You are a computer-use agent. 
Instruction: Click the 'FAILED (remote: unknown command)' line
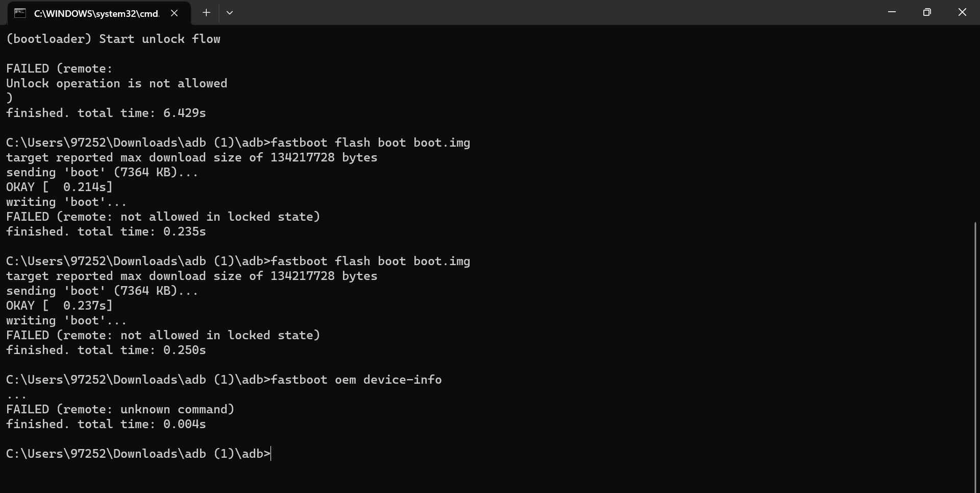[120, 409]
